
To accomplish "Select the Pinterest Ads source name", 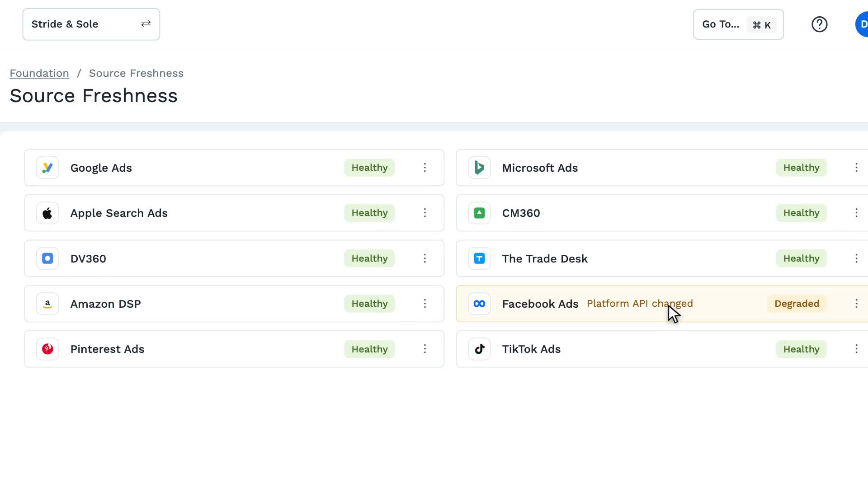I will [107, 349].
